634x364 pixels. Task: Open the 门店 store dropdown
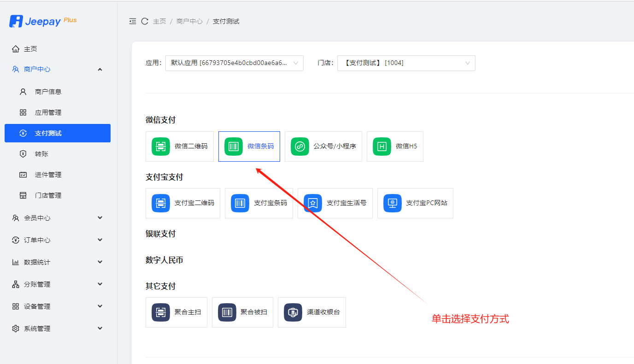pos(406,63)
